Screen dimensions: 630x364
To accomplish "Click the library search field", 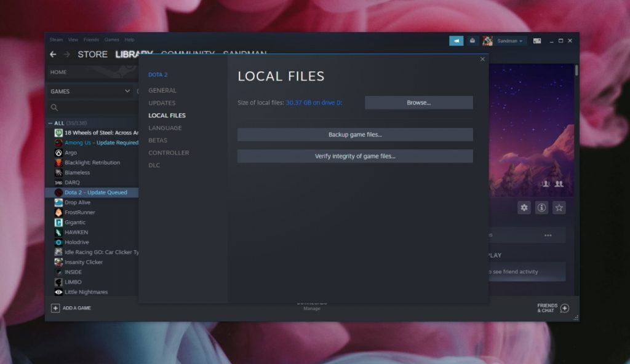I will 92,106.
